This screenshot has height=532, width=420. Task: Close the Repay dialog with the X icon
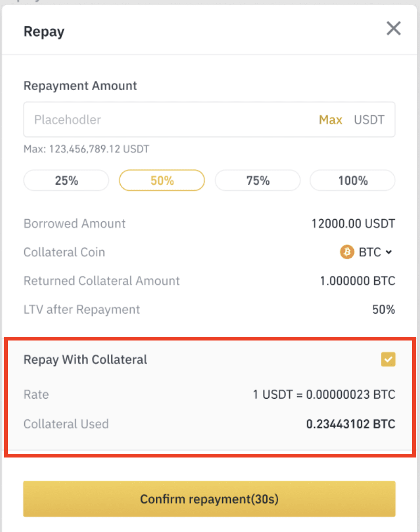coord(394,28)
